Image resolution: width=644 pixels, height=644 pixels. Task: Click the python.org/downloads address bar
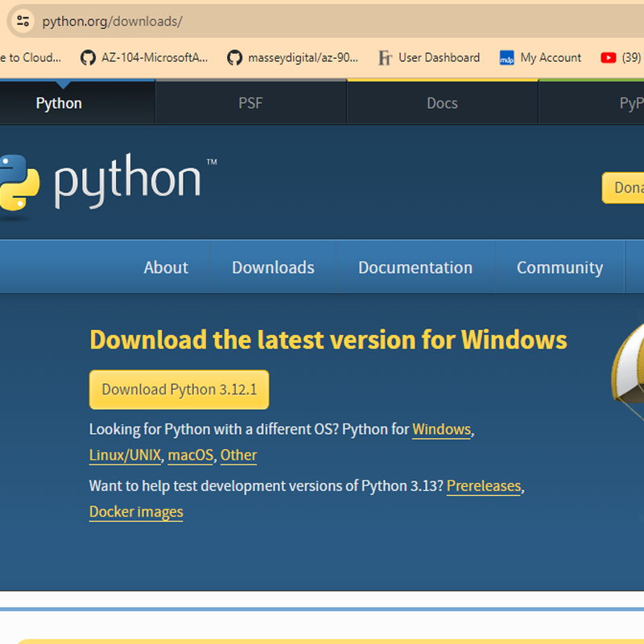[x=328, y=21]
